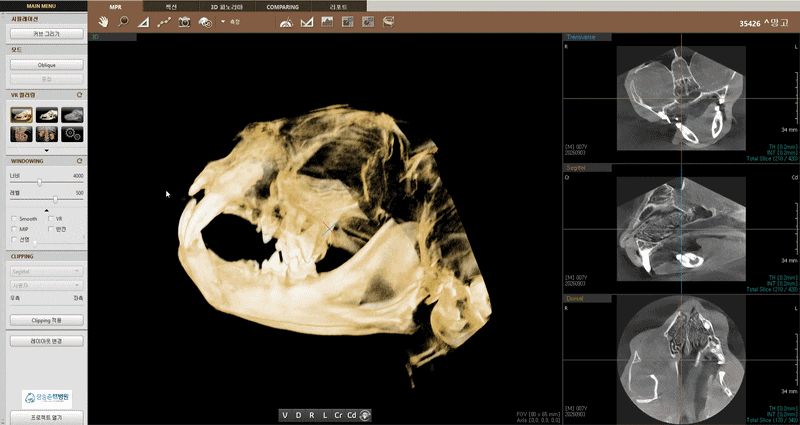Image resolution: width=800 pixels, height=425 pixels.
Task: Click the layout change button
Action: 46,341
